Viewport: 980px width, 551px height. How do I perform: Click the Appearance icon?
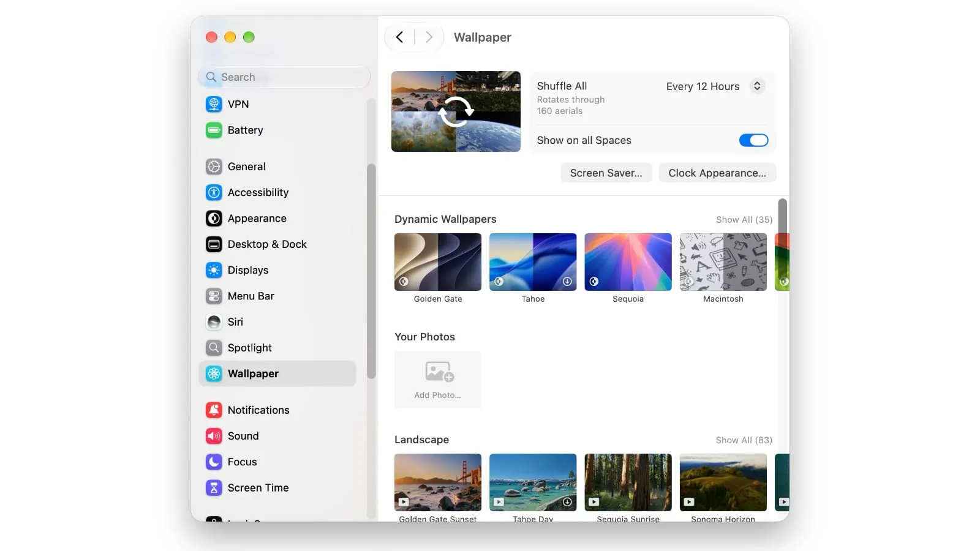[x=214, y=219]
